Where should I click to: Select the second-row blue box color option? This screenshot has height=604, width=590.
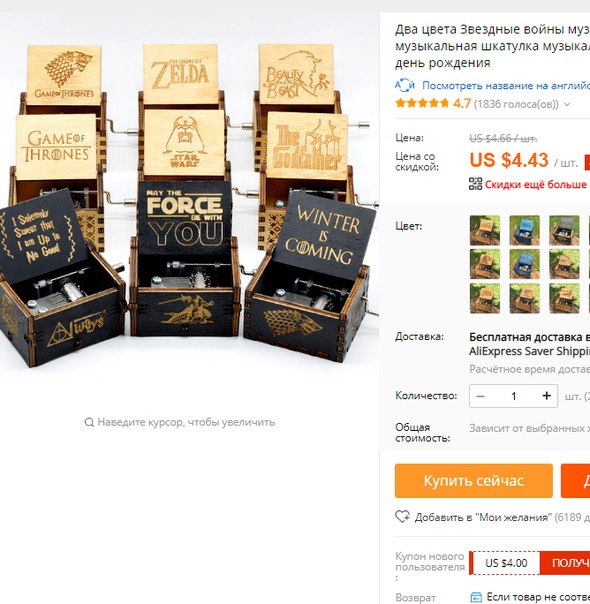[x=525, y=264]
